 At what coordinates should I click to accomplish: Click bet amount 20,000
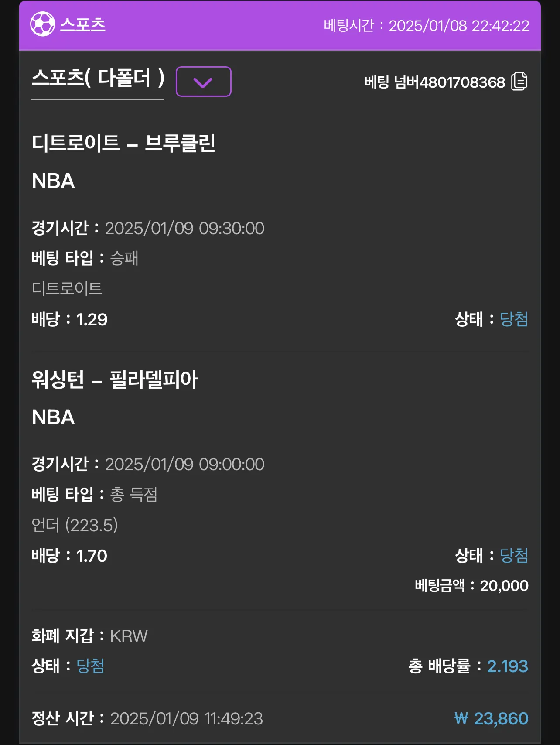point(504,586)
